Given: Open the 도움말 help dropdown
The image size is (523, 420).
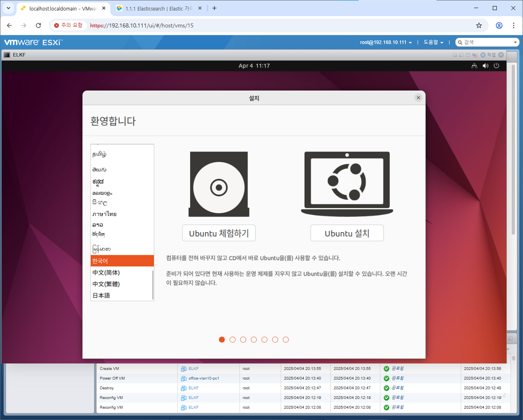Looking at the screenshot, I should click(433, 42).
